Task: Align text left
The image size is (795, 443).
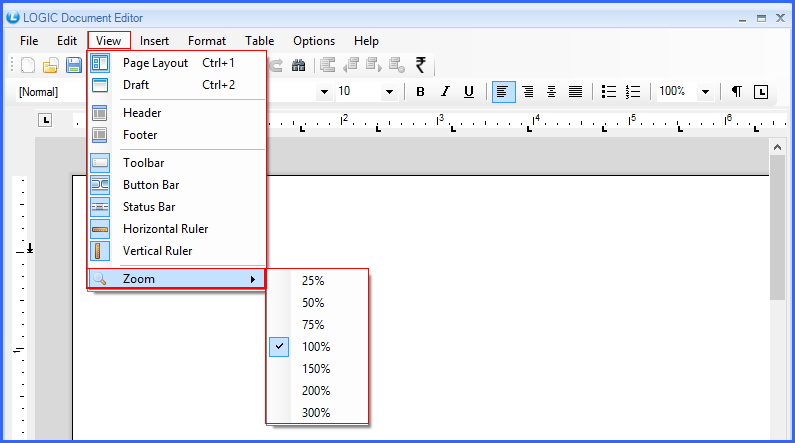Action: pyautogui.click(x=503, y=92)
